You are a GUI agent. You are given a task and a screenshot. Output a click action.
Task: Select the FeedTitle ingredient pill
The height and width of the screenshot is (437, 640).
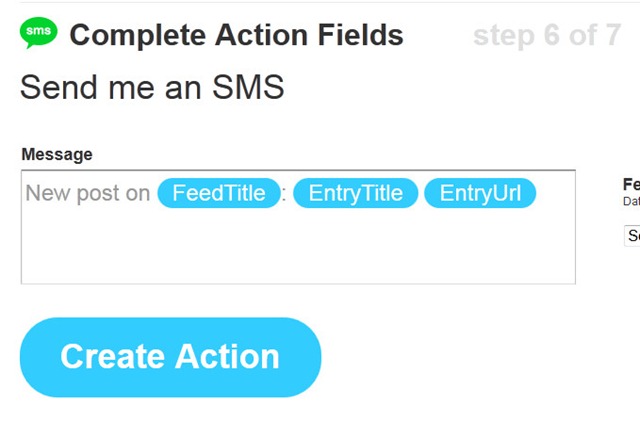coord(219,193)
